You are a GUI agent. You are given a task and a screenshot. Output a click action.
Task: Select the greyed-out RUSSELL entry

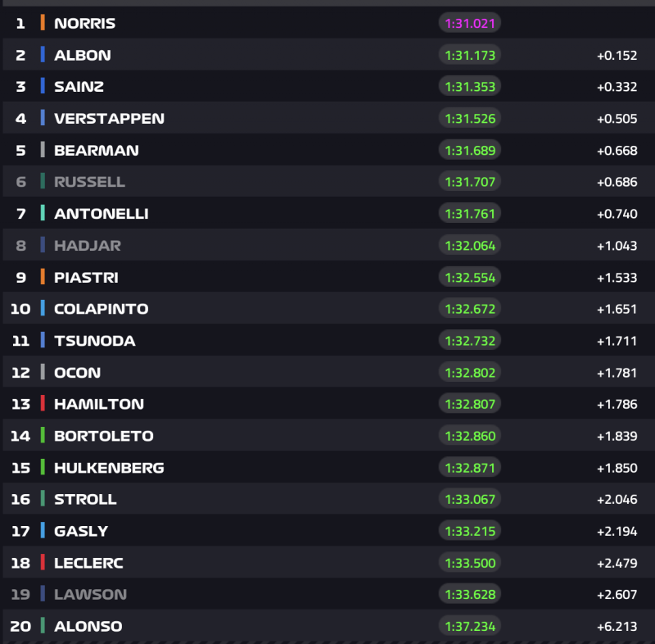click(89, 182)
